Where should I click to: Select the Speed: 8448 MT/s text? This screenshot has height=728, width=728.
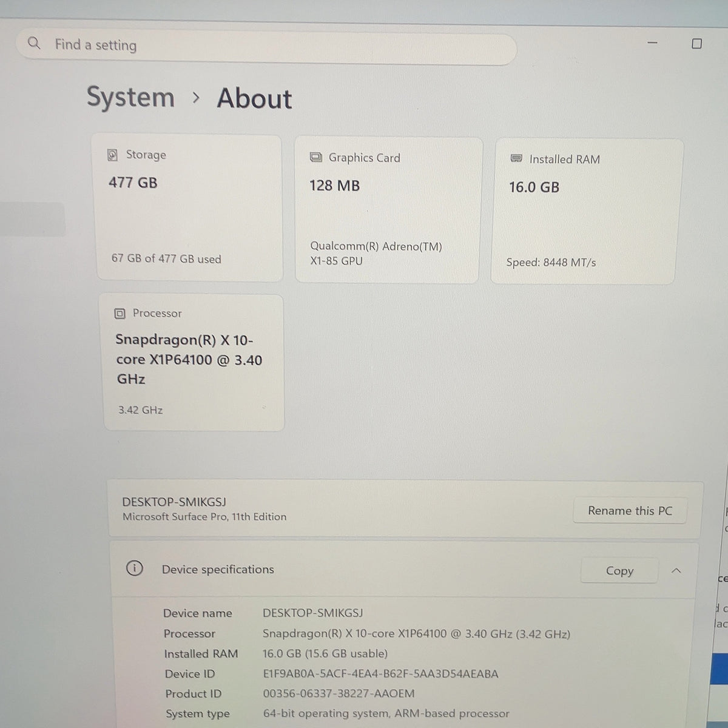click(x=551, y=262)
